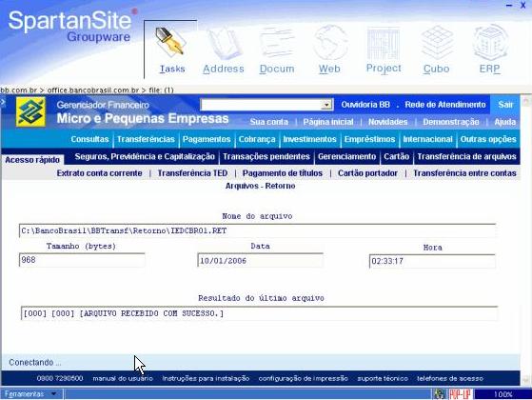Click the Ajuda help link
The height and width of the screenshot is (400, 532).
pos(504,122)
